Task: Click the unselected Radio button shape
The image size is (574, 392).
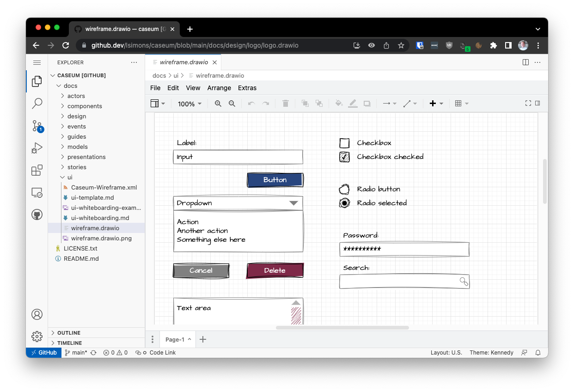Action: click(x=344, y=189)
